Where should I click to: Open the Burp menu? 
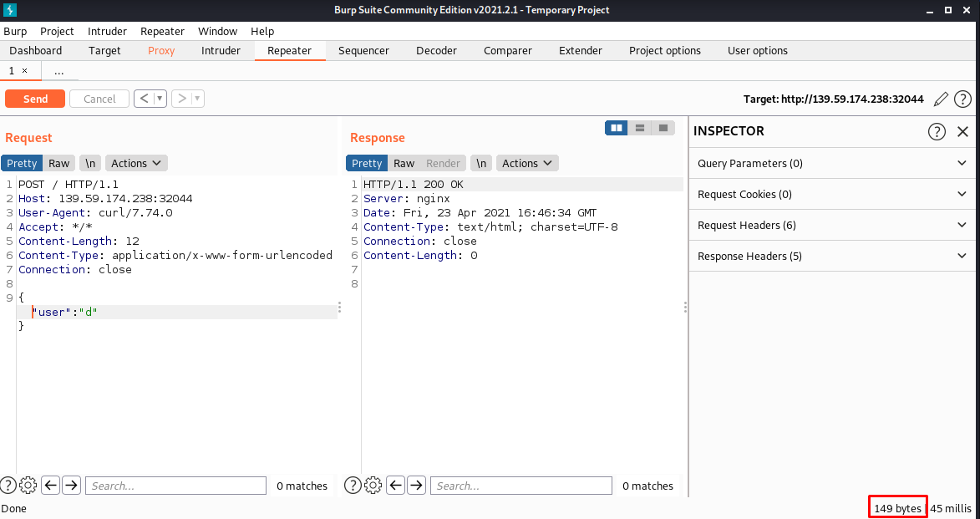point(15,31)
